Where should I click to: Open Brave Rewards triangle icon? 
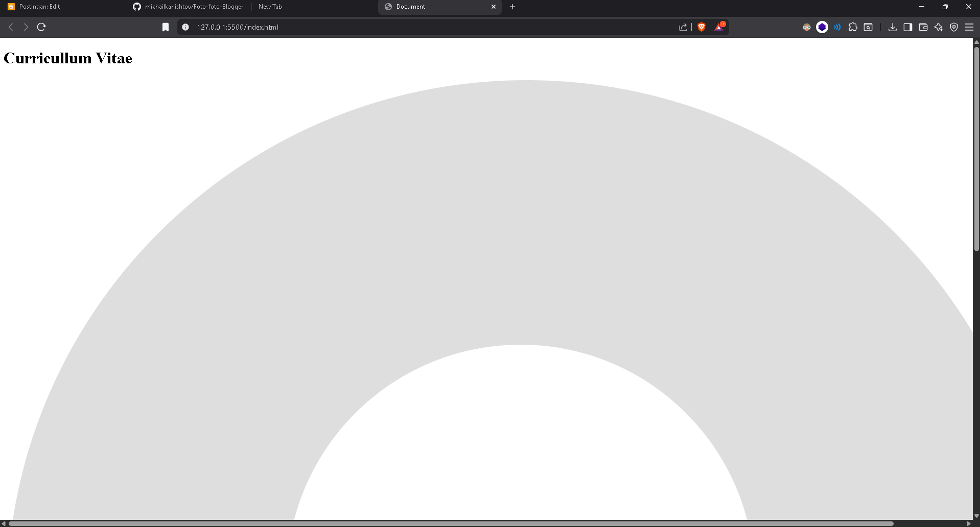tap(719, 27)
